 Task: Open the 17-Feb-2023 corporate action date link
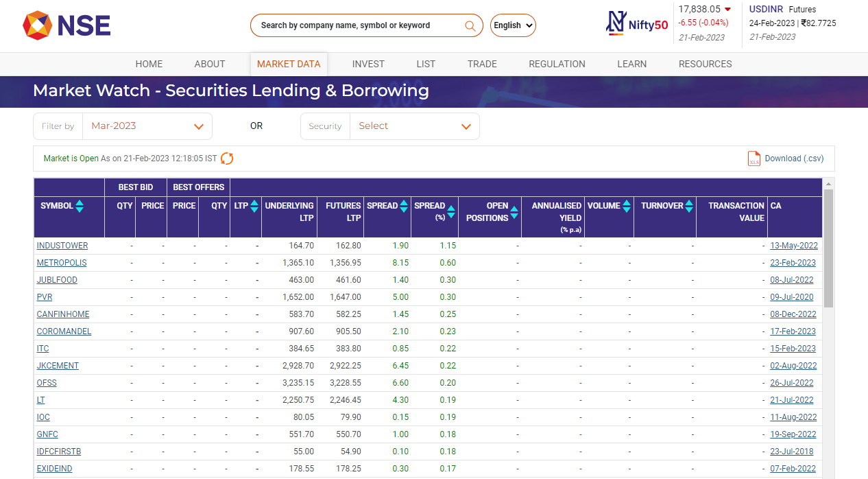click(x=793, y=331)
